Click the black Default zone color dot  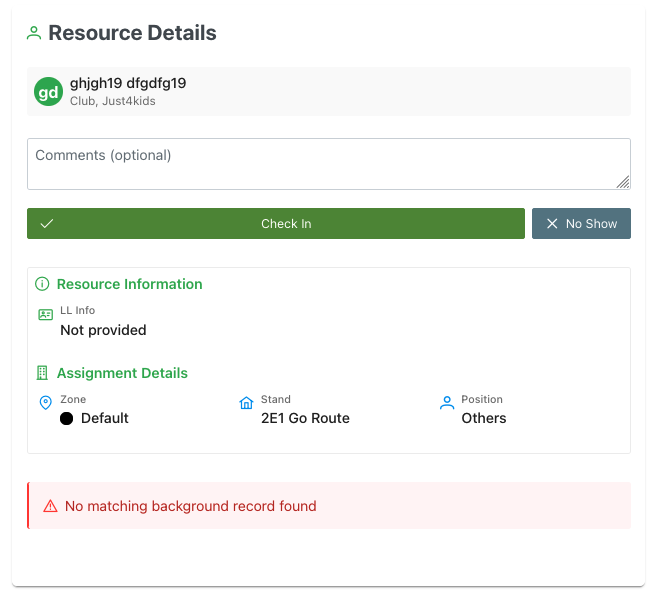coord(67,419)
